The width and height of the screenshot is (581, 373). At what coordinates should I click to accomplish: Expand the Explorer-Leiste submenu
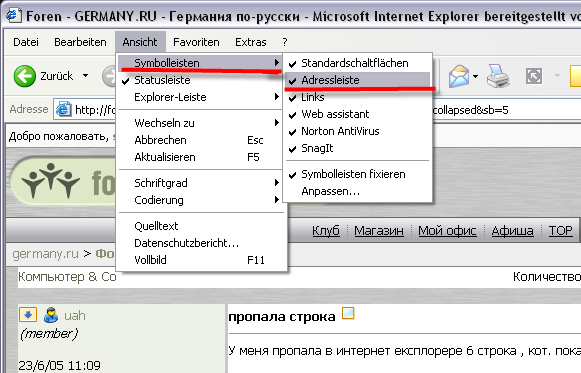click(201, 97)
